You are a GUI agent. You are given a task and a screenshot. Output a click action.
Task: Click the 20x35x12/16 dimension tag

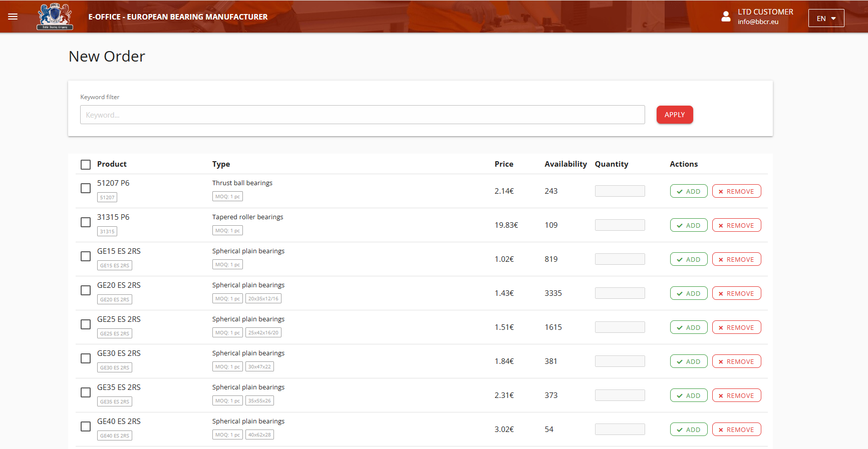click(x=263, y=299)
